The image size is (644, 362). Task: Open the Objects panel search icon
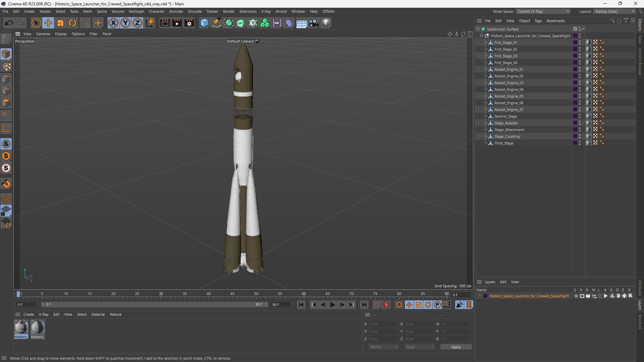[612, 21]
